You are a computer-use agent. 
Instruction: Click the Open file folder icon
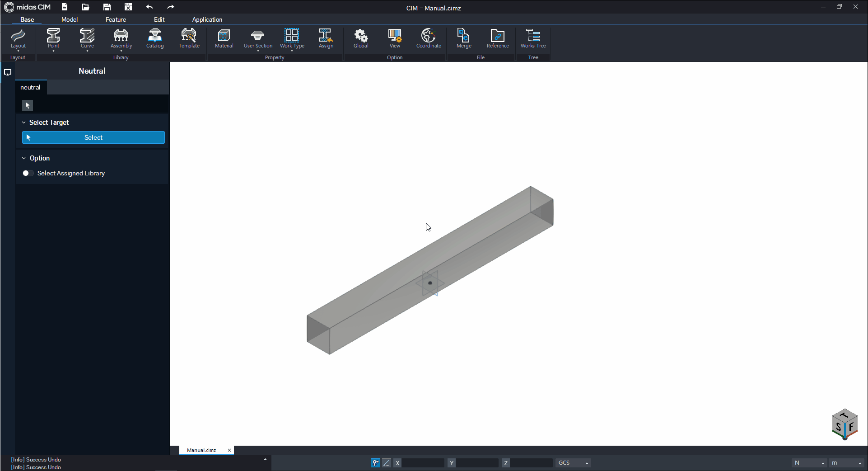tap(85, 7)
